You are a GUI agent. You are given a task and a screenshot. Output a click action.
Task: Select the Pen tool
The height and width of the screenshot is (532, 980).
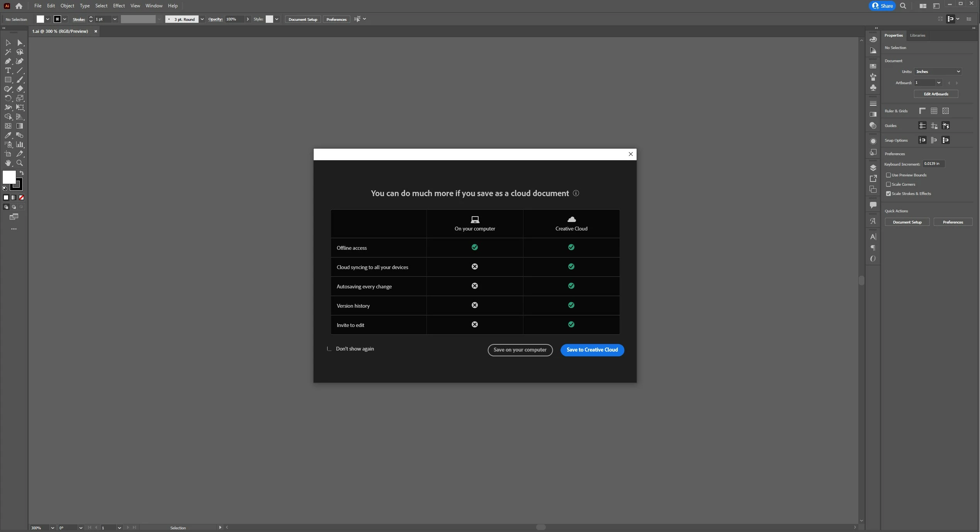(x=8, y=61)
